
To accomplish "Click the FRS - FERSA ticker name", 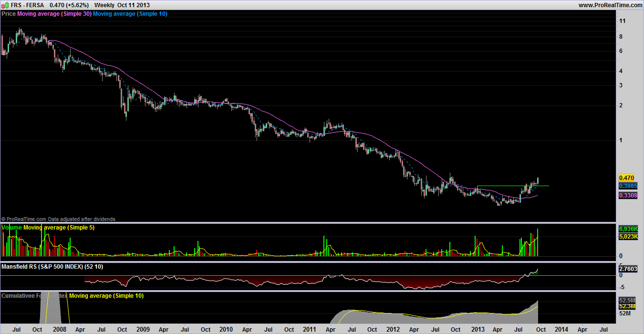I will tap(28, 5).
